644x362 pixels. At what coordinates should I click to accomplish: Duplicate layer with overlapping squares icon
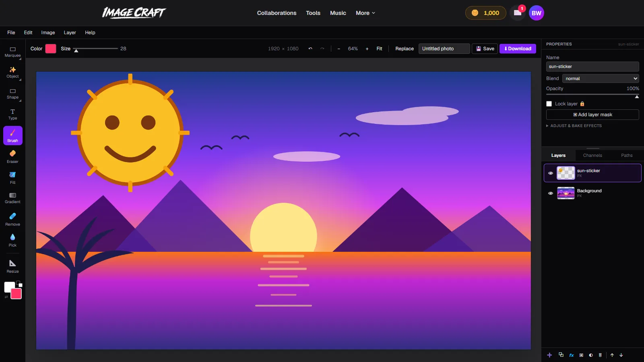(561, 355)
